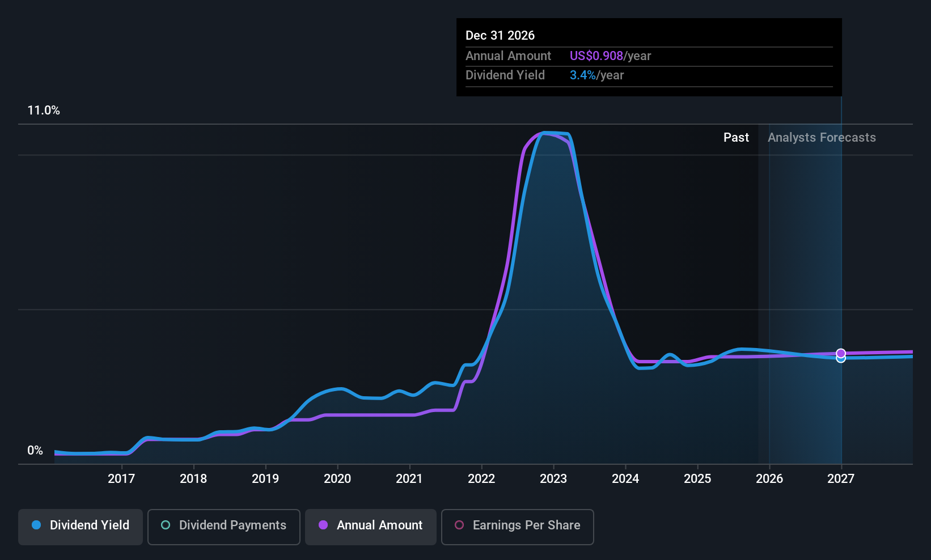931x560 pixels.
Task: Click the 2023 x-axis year label
Action: coord(553,479)
